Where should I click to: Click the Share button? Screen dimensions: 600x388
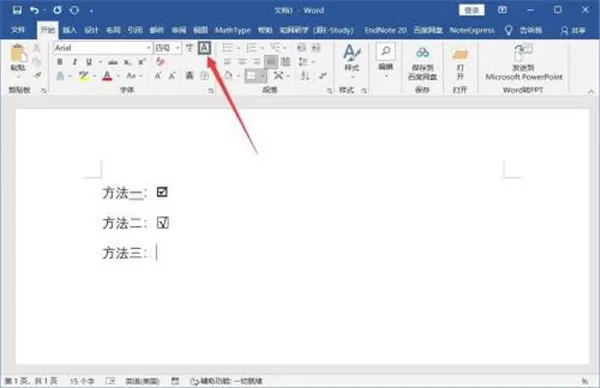pos(573,30)
